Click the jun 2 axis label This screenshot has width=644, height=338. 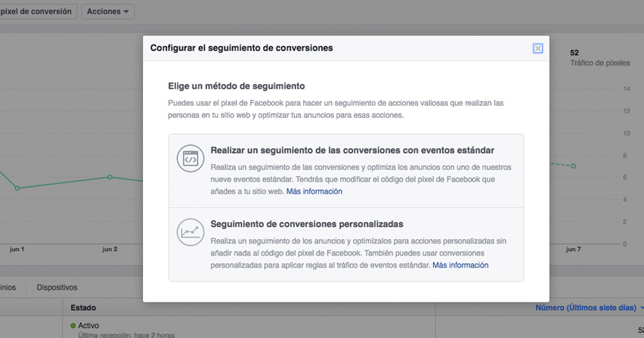coord(110,250)
